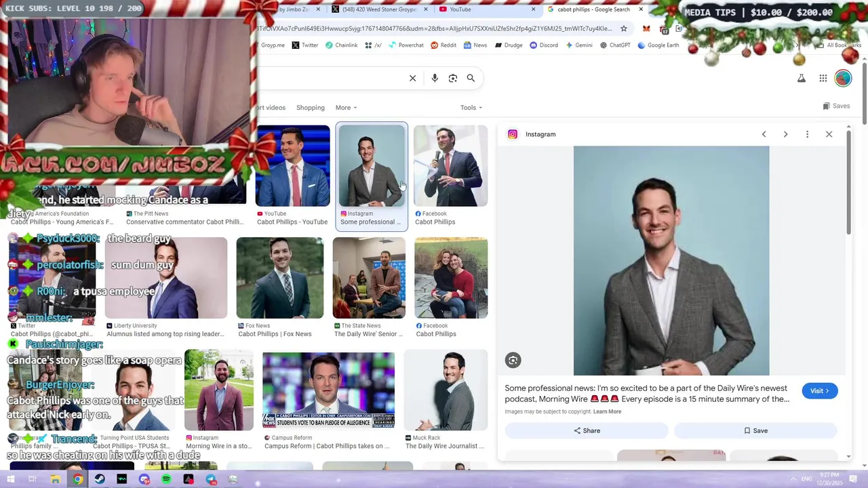Submit the search with the magnifier icon

point(471,78)
